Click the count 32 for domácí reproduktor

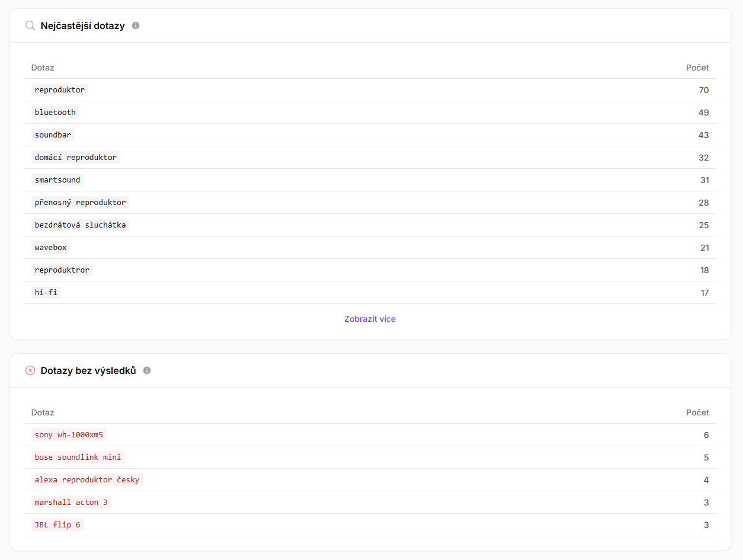[704, 158]
